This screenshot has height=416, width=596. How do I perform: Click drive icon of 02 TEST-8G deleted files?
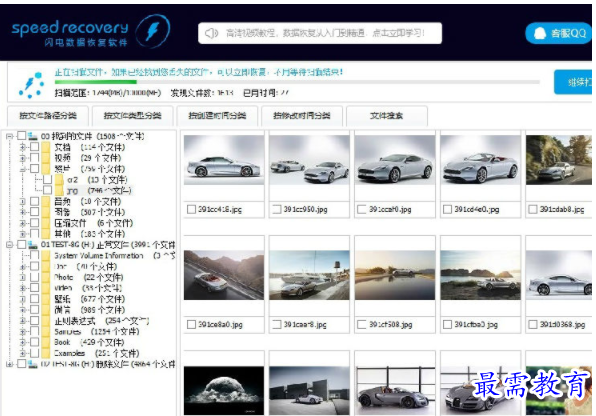click(x=33, y=364)
